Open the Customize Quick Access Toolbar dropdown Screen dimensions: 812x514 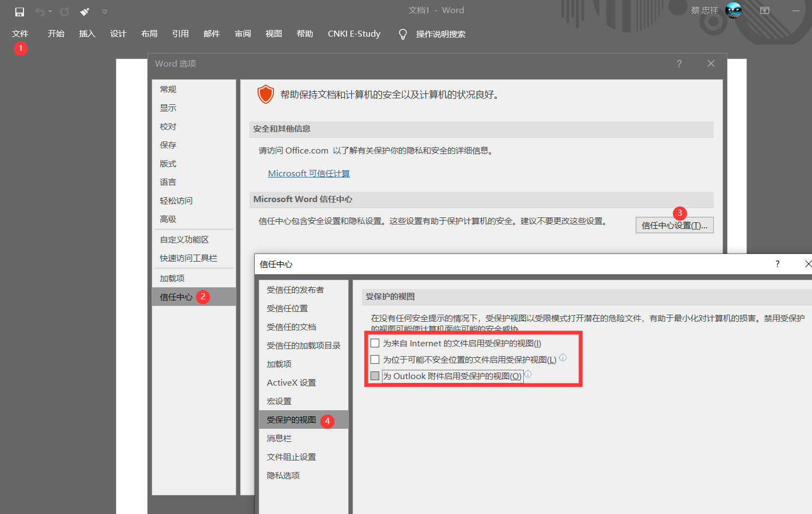(x=104, y=11)
